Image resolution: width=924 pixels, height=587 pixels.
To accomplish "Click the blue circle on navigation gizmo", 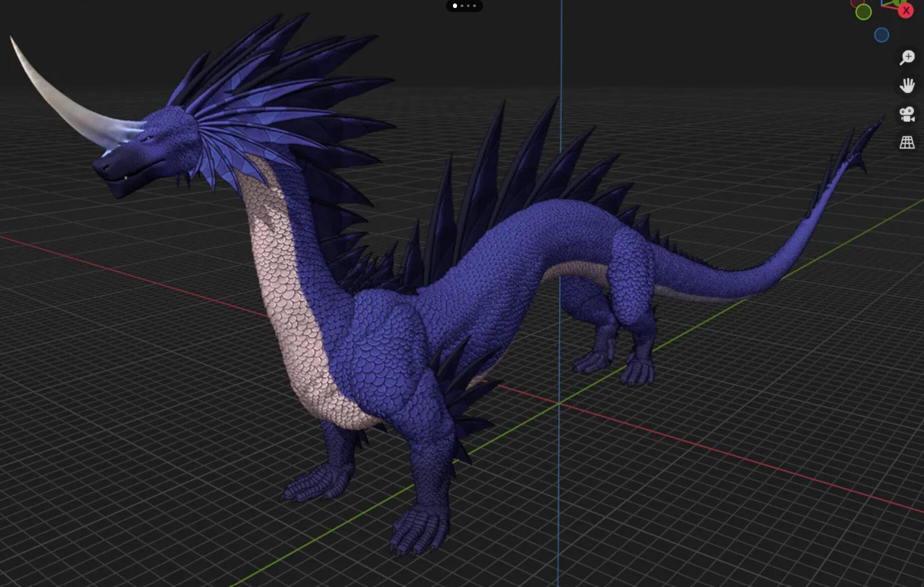I will point(881,35).
